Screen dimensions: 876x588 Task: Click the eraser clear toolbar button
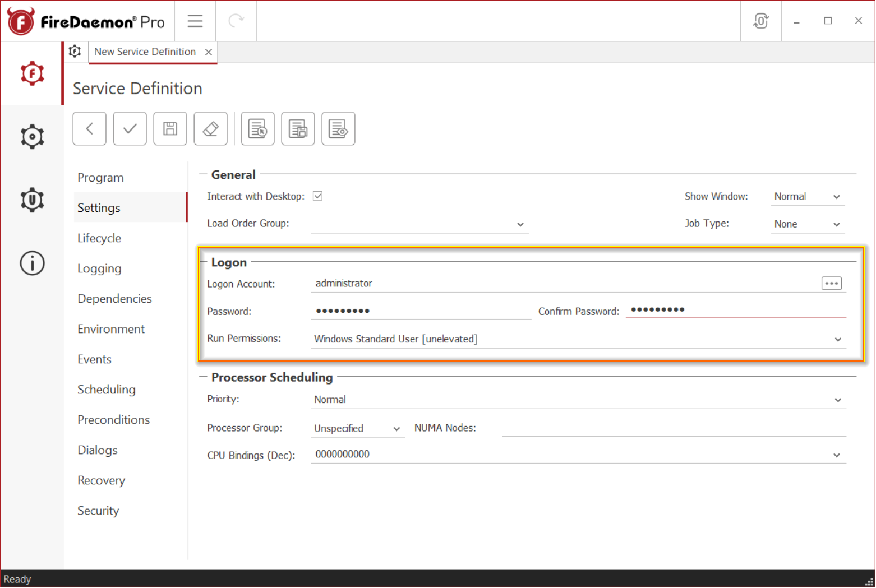pos(210,129)
